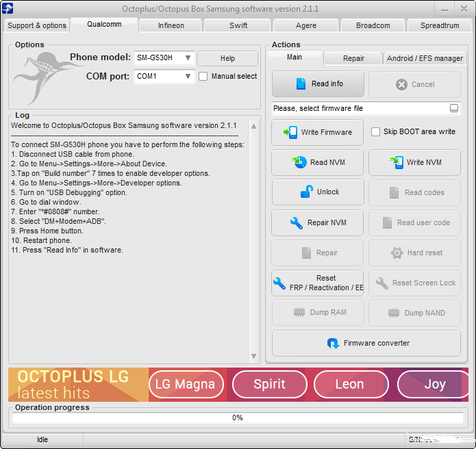
Task: Open the Spreadtrum tab
Action: coord(440,25)
